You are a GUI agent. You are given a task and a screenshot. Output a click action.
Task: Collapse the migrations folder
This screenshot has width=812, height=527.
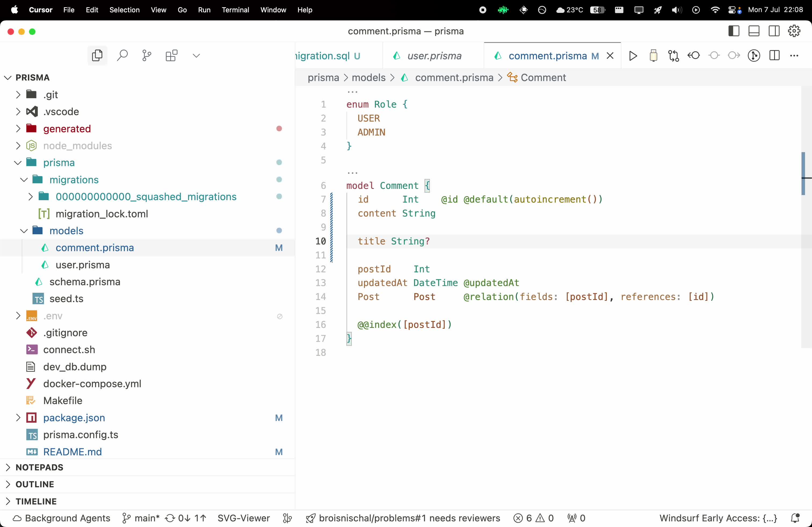74,180
